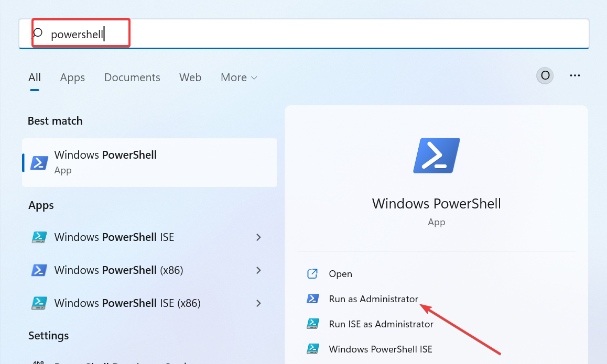
Task: Select Windows PowerShell ISE (x86) result
Action: click(149, 303)
